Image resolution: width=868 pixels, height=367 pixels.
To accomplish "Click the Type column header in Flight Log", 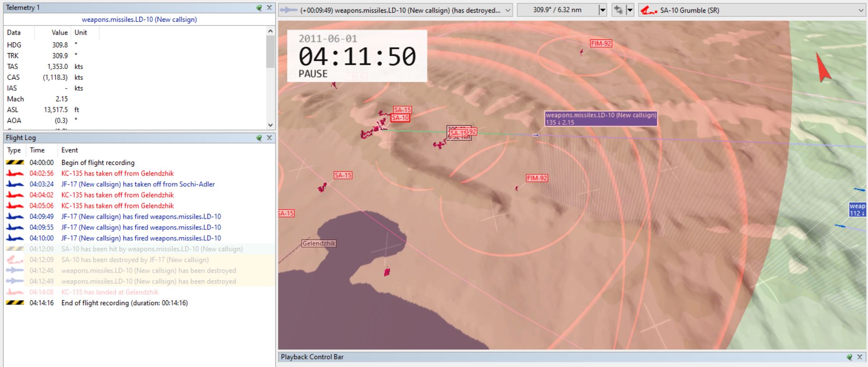I will pyautogui.click(x=14, y=150).
